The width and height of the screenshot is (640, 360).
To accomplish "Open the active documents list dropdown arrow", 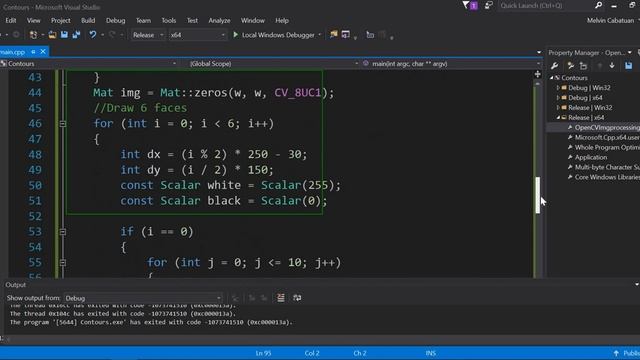I will pyautogui.click(x=539, y=52).
